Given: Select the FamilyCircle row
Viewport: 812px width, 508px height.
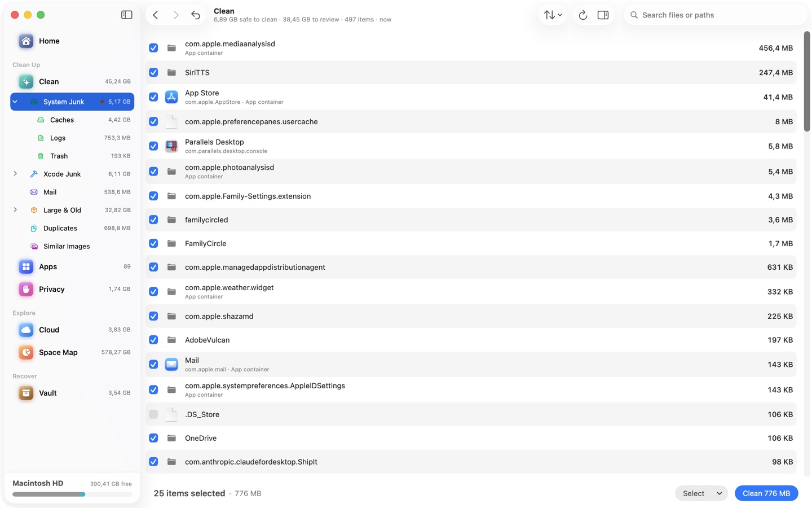Looking at the screenshot, I should [x=471, y=243].
